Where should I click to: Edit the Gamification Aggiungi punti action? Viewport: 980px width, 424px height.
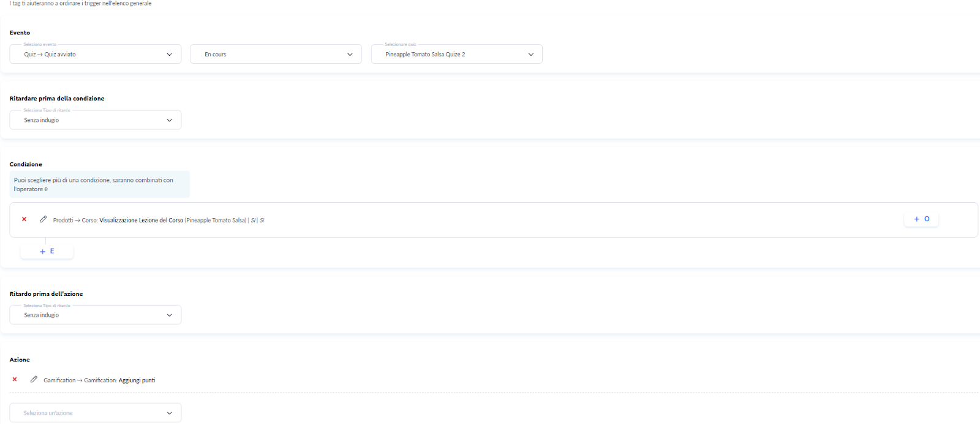pyautogui.click(x=34, y=379)
